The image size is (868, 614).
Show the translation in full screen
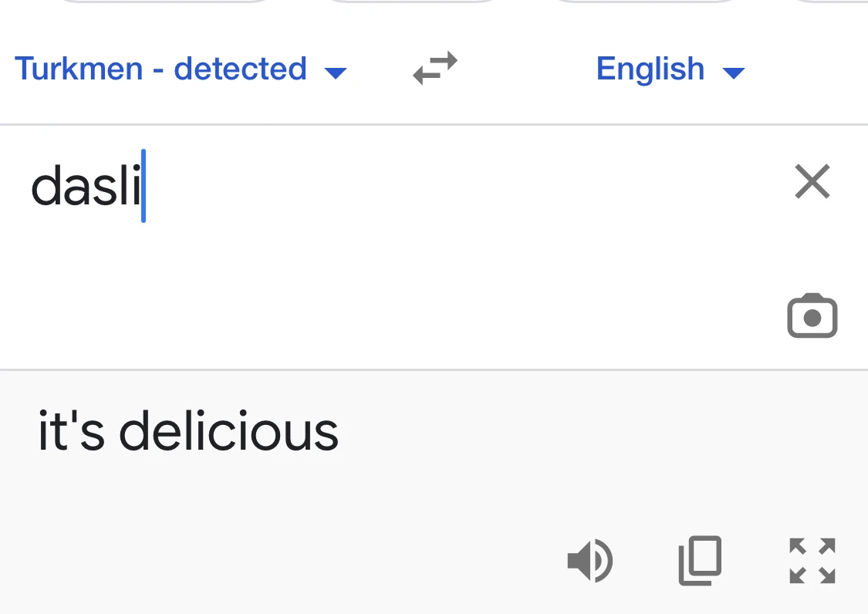pos(812,560)
